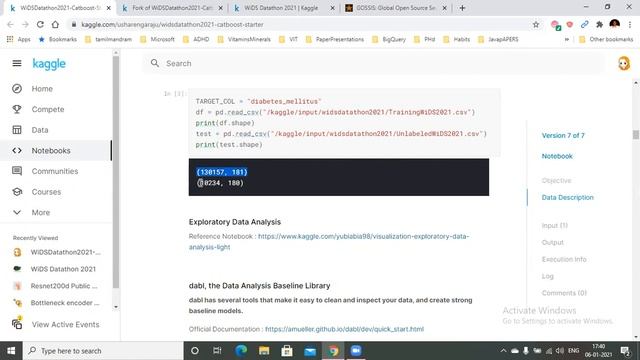Go to browser home page
The image size is (640, 360).
55,24
